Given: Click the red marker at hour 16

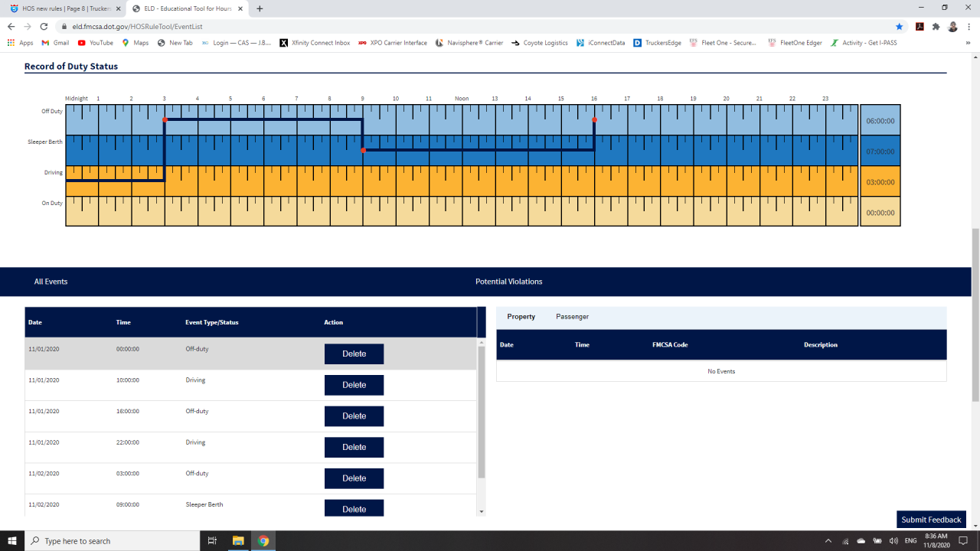Looking at the screenshot, I should 594,120.
